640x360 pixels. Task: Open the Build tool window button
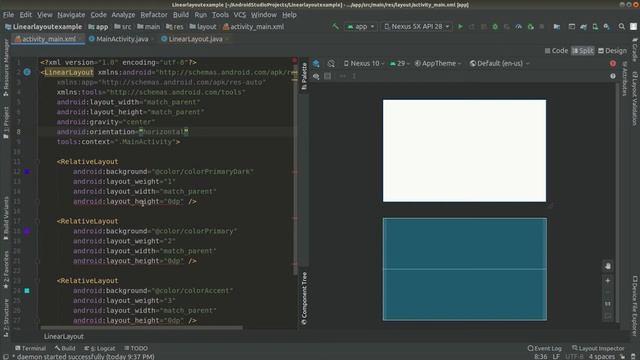pos(65,348)
